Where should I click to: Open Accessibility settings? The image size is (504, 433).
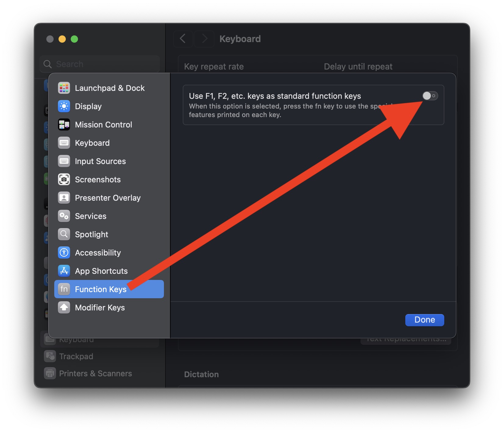(x=98, y=252)
